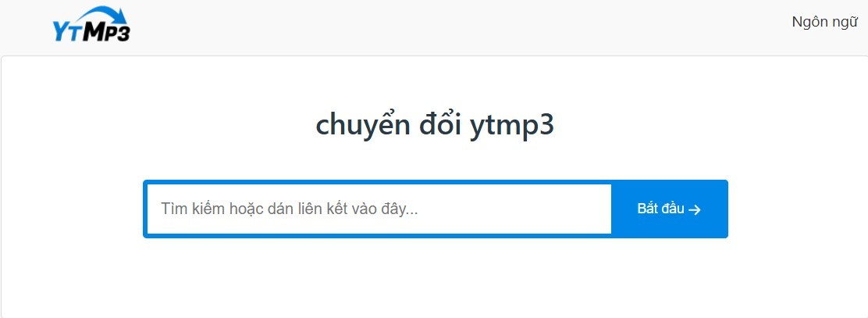Click the "chuyển đổi ytmp3" heading
The image size is (868, 318).
[435, 126]
